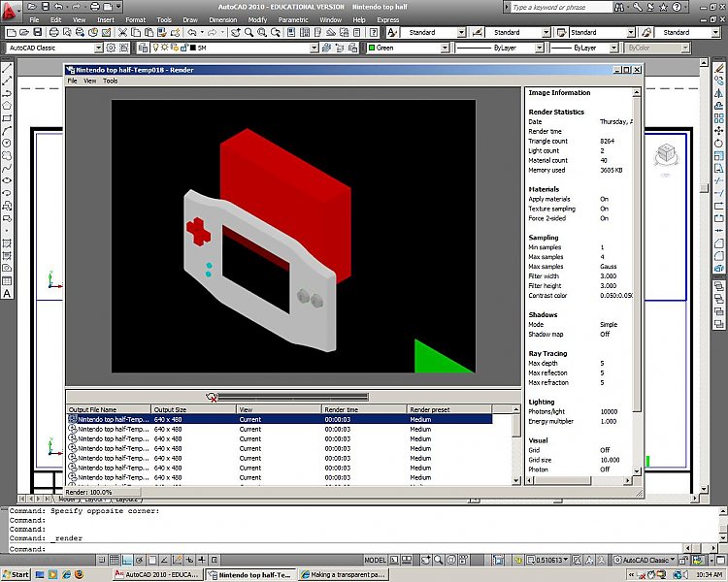Click the Open file icon in toolbar
728x582 pixels.
[x=24, y=32]
